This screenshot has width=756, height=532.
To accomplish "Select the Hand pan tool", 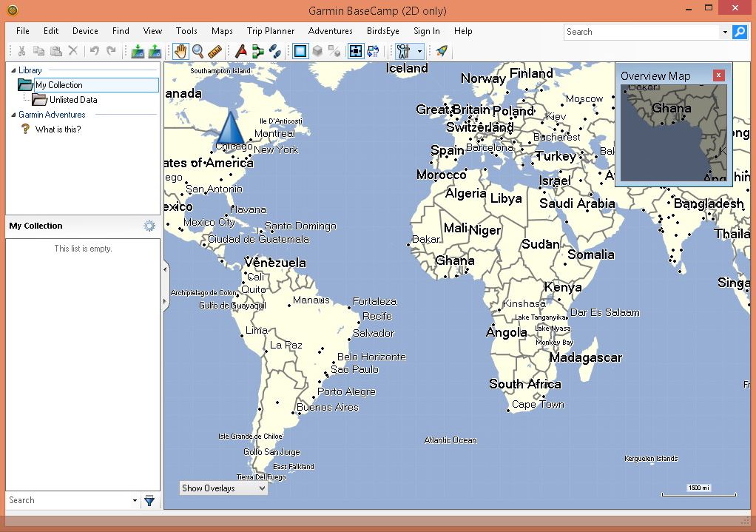I will tap(180, 50).
